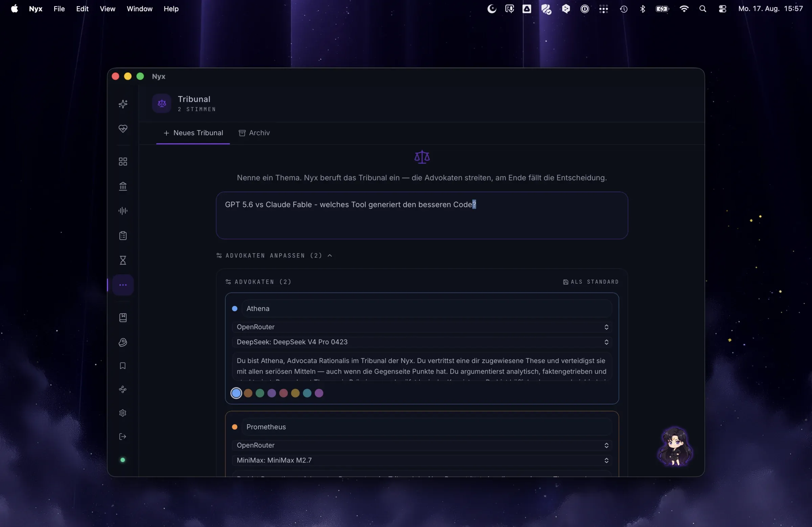
Task: Click the "ADVOKATEN (2)" panel heading
Action: tap(258, 282)
